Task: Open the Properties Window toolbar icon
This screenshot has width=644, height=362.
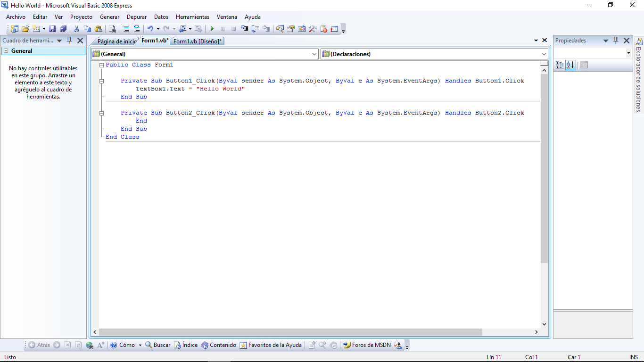Action: (291, 29)
